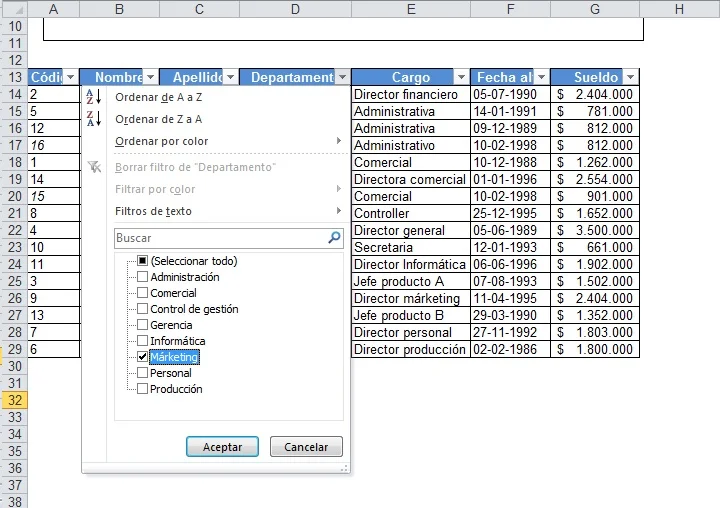
Task: Click the magnifier icon in Buscar box
Action: click(334, 237)
